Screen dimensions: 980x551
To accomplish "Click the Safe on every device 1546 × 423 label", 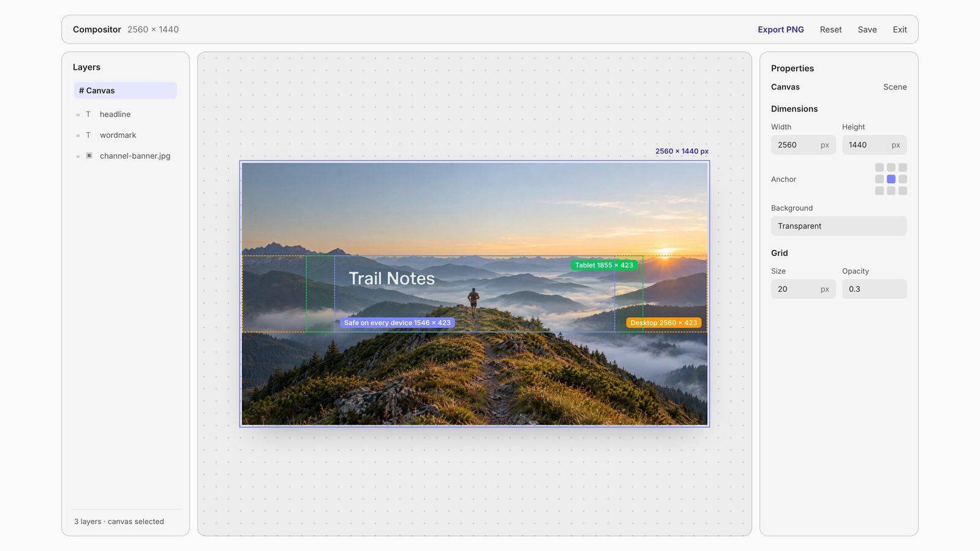I will coord(398,323).
